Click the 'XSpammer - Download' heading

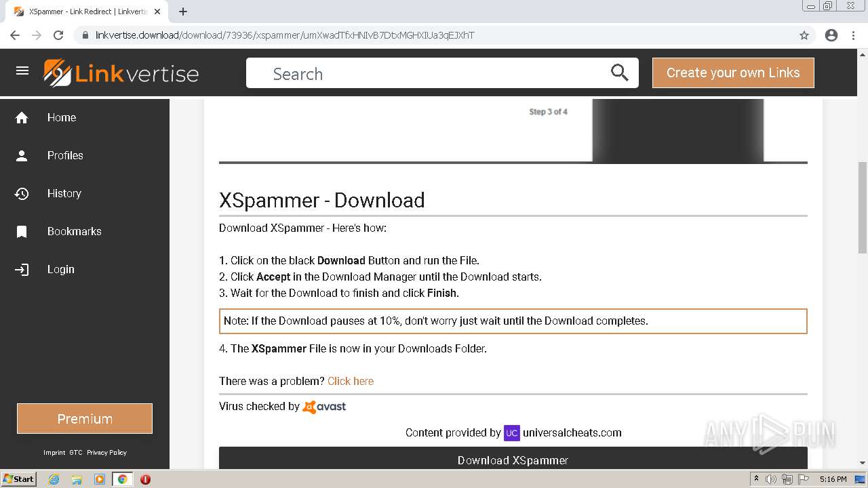click(x=322, y=201)
